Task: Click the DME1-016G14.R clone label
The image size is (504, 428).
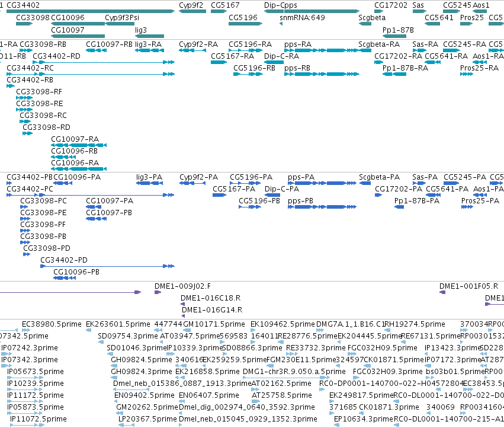Action: (x=212, y=310)
